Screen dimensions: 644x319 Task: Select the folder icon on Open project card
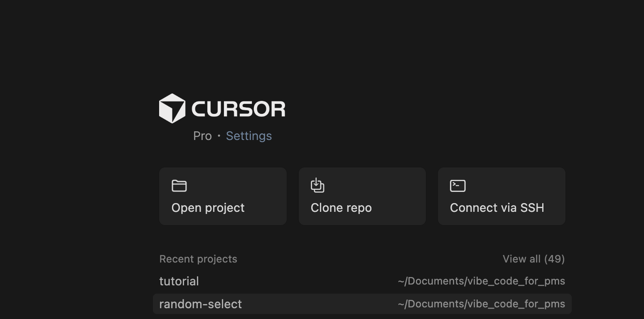[179, 186]
